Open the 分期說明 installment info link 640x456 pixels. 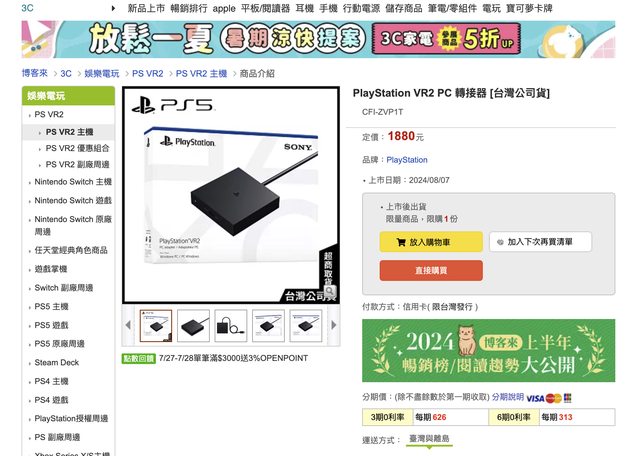click(508, 397)
